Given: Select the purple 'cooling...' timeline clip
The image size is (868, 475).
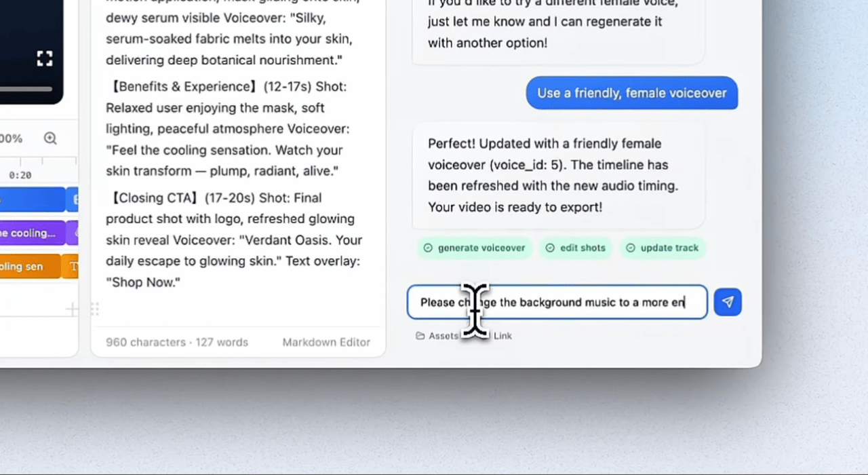Looking at the screenshot, I should tap(31, 233).
